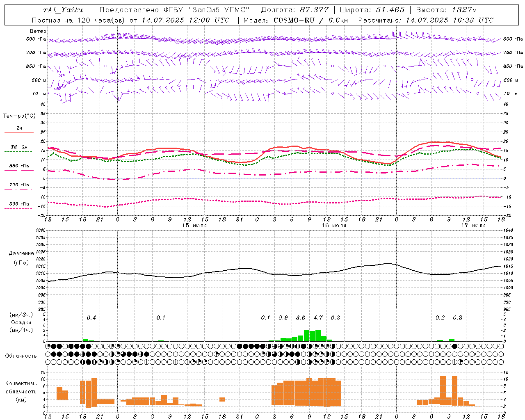Click the 'Осадки' precipitation label

point(21,322)
